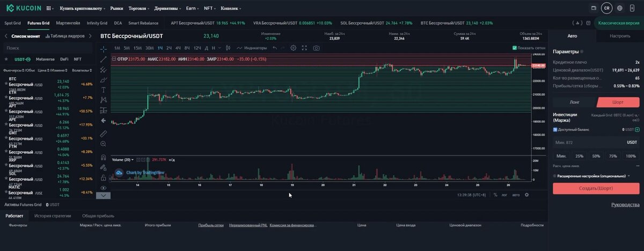Open the chart settings gear in bottom bar
Image resolution: width=644 pixels, height=251 pixels.
pyautogui.click(x=526, y=195)
